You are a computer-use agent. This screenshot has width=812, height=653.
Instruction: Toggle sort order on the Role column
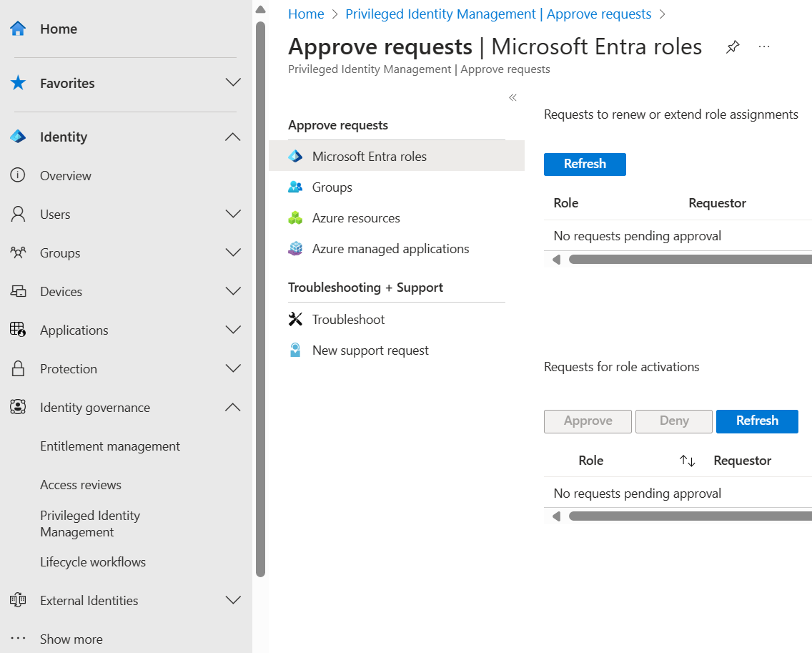(x=686, y=461)
